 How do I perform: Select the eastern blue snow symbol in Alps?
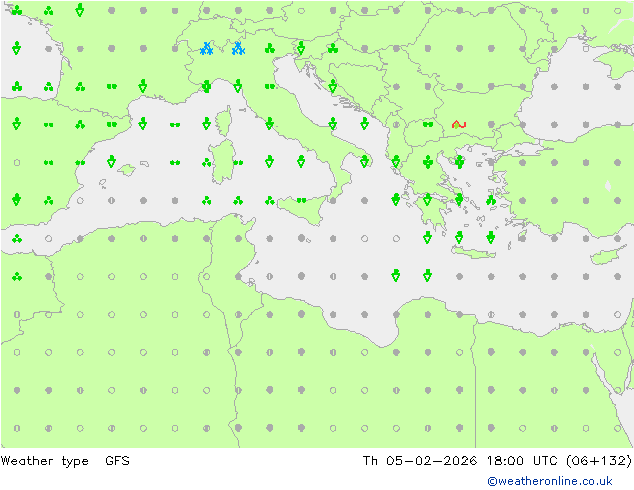click(x=238, y=49)
